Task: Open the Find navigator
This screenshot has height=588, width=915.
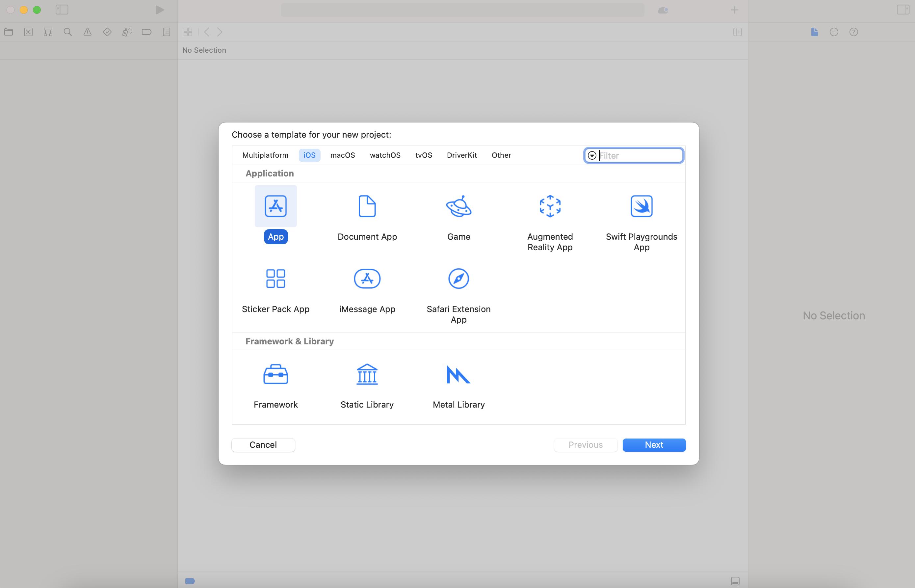Action: [x=67, y=32]
